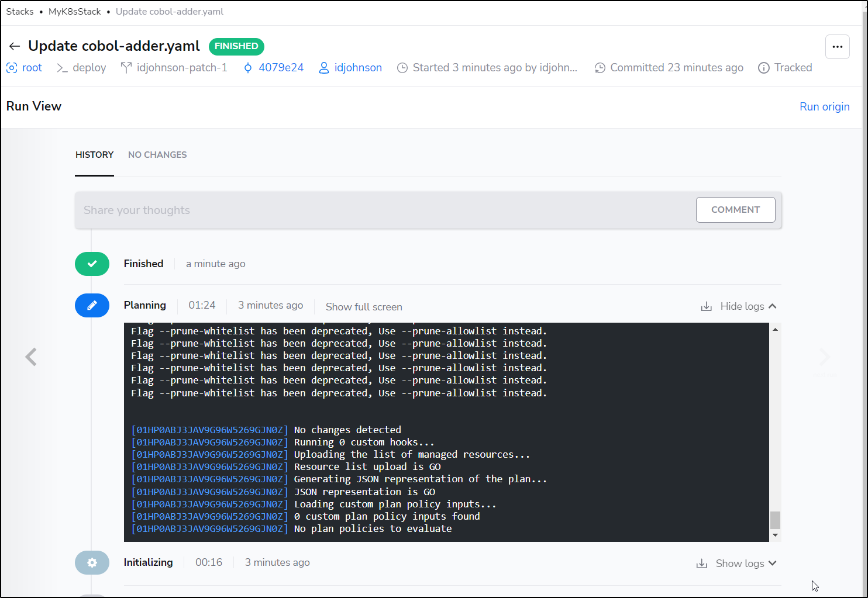Click the log scrollbar down arrow
Viewport: 868px width, 598px height.
point(775,535)
